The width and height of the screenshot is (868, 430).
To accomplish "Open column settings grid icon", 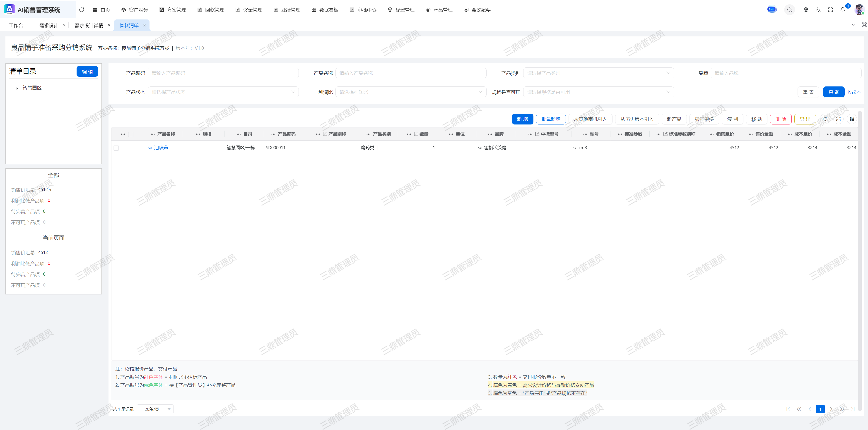I will (851, 119).
